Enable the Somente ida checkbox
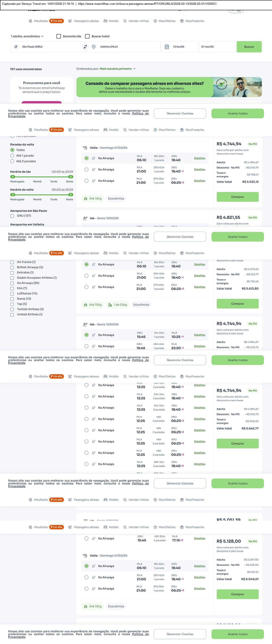272x644 pixels. click(59, 36)
